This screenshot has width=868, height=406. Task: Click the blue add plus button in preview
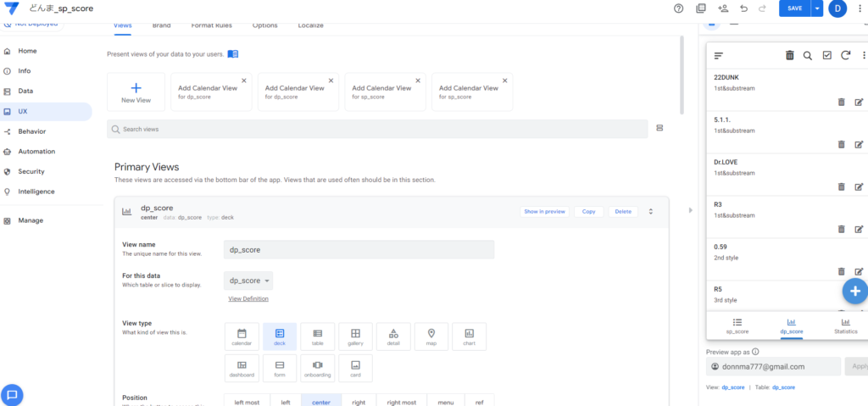coord(854,291)
